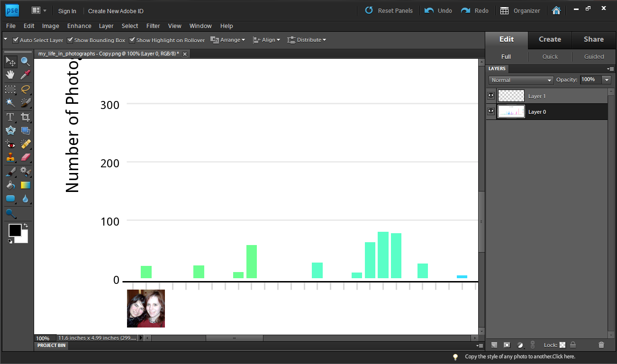617x364 pixels.
Task: Toggle Show Bounding Box checkbox
Action: 70,40
